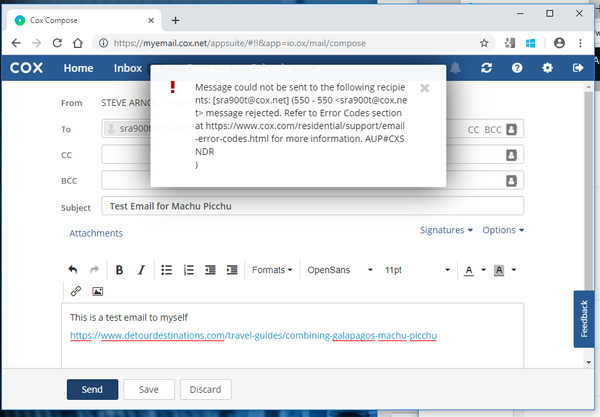Image resolution: width=600 pixels, height=417 pixels.
Task: Open address book icon in To field
Action: (x=512, y=129)
